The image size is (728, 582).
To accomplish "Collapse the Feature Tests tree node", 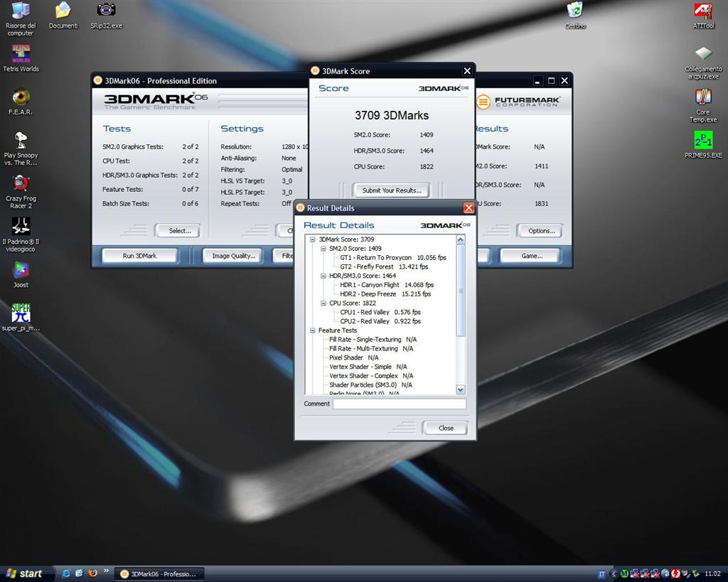I will click(313, 330).
